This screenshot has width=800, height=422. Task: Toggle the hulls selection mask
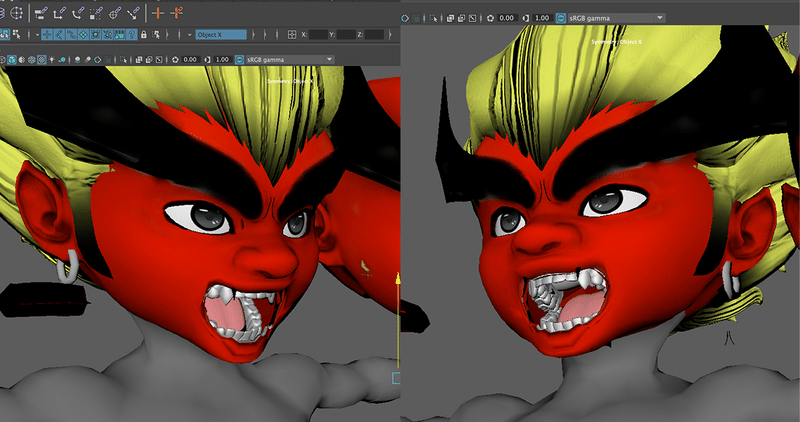(95, 34)
